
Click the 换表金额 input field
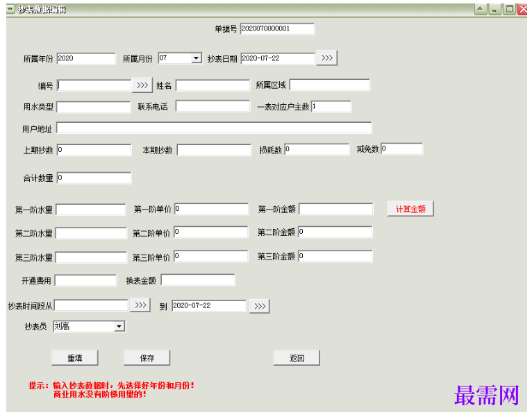(198, 280)
